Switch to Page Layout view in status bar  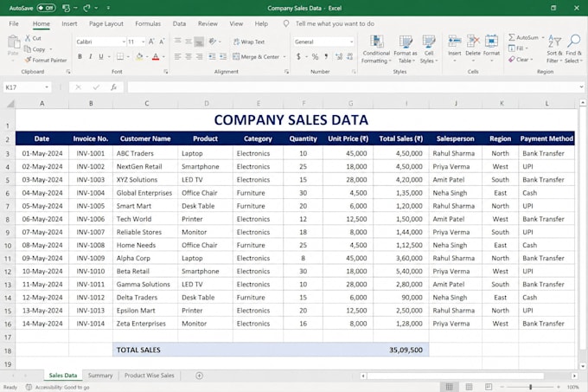coord(469,387)
